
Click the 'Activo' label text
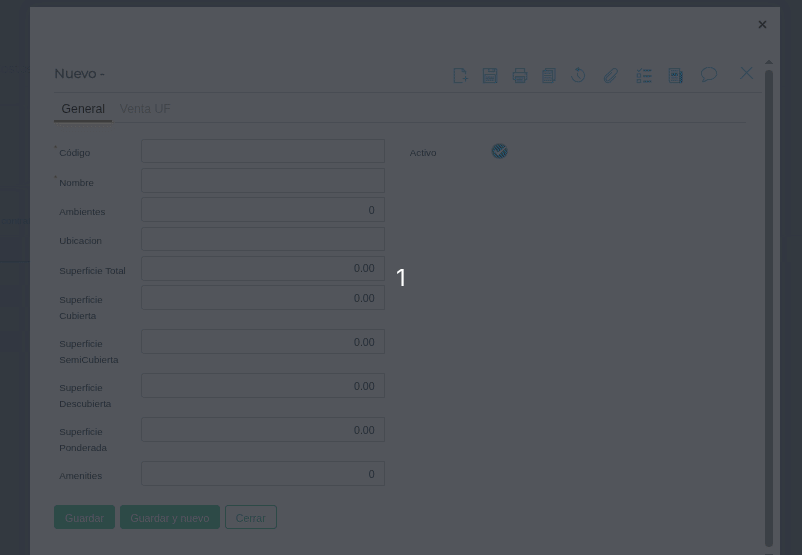[423, 153]
